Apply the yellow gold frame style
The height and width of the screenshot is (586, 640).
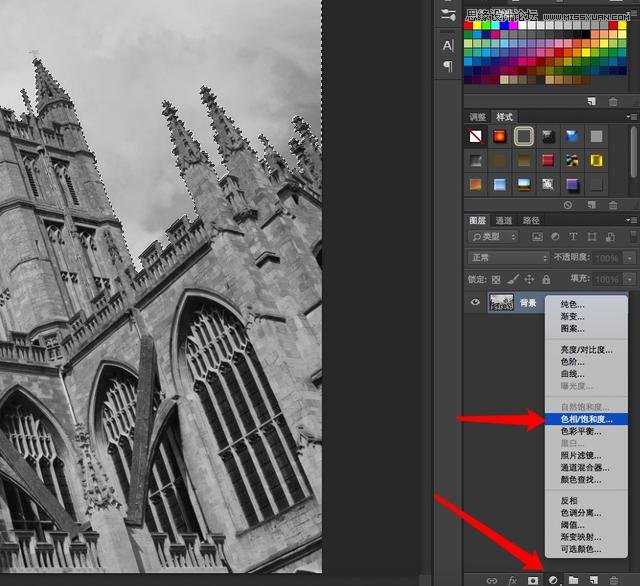click(596, 160)
